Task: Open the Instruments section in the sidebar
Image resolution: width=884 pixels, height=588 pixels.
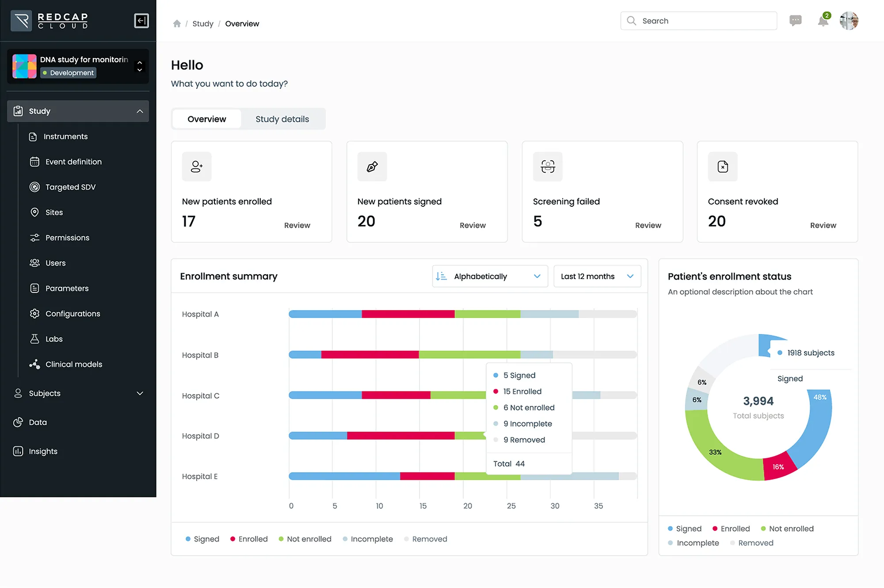Action: (x=65, y=136)
